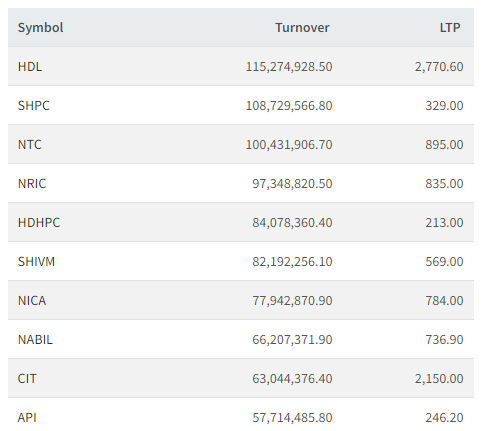483x431 pixels.
Task: Click LTP value 835.00
Action: tap(444, 184)
